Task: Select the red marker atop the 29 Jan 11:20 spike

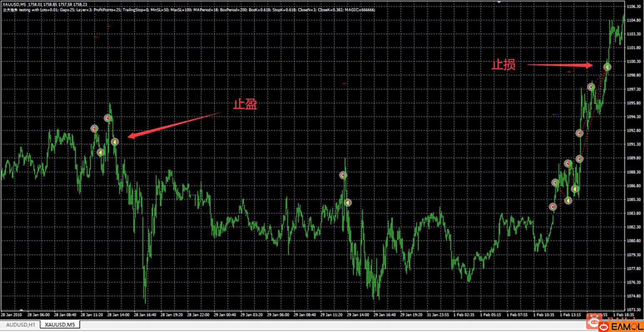Action: coord(343,175)
